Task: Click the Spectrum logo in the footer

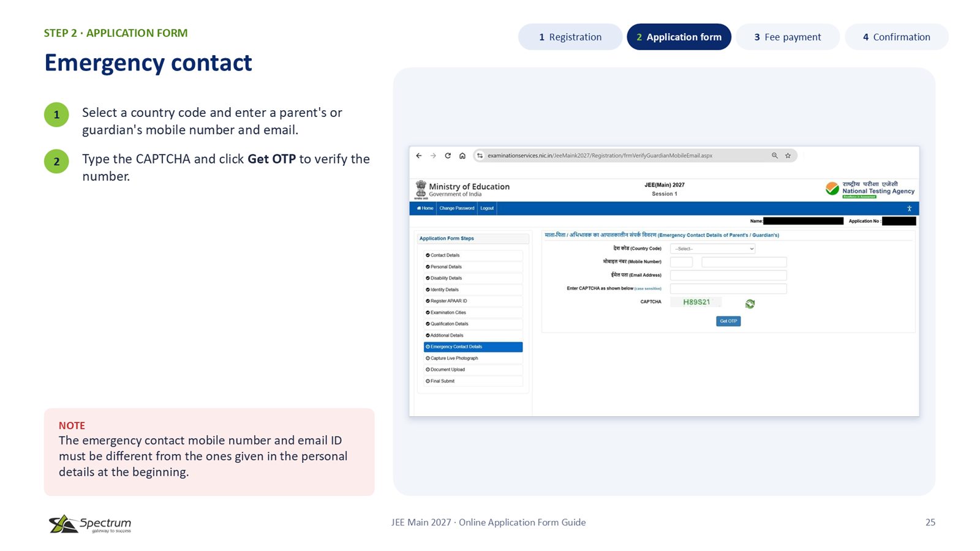Action: (90, 523)
